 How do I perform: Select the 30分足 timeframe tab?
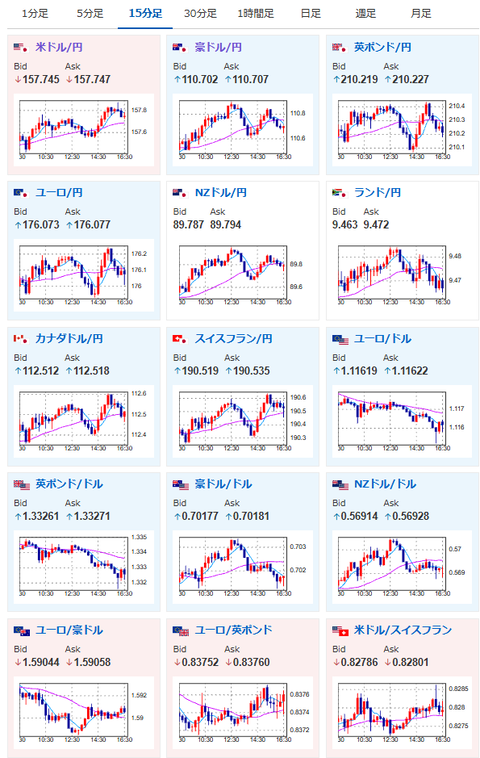(200, 14)
